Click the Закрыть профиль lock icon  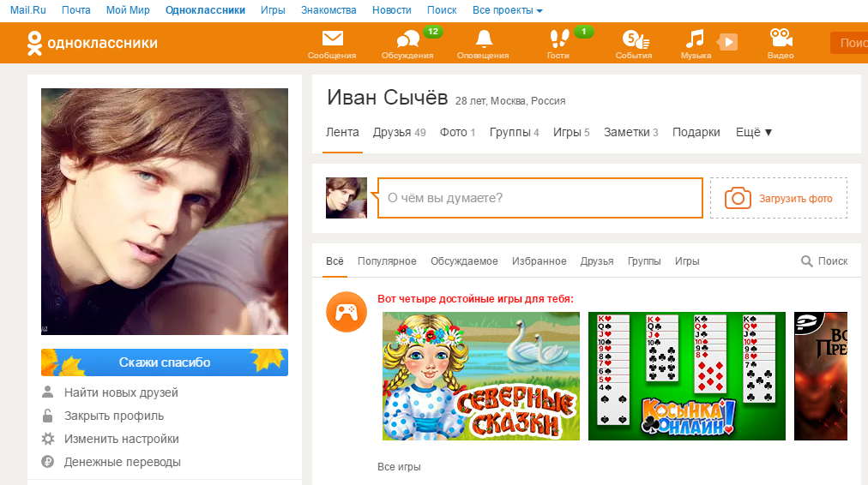[x=48, y=416]
